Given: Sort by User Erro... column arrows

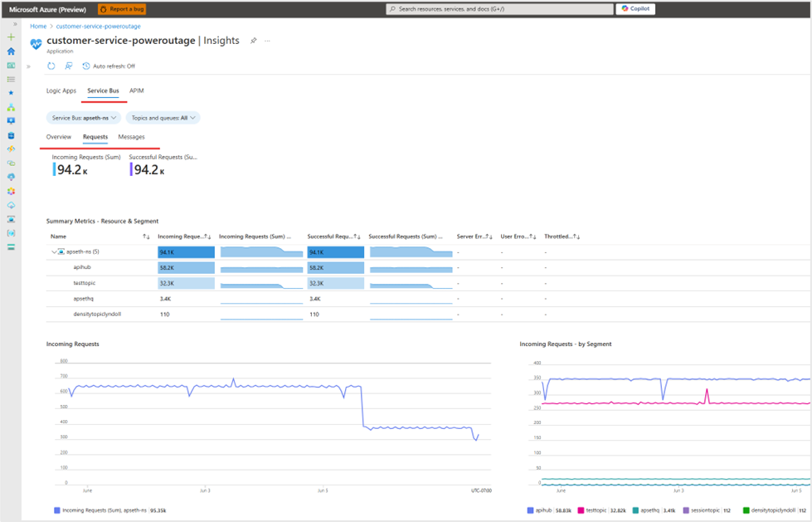Looking at the screenshot, I should tap(532, 237).
